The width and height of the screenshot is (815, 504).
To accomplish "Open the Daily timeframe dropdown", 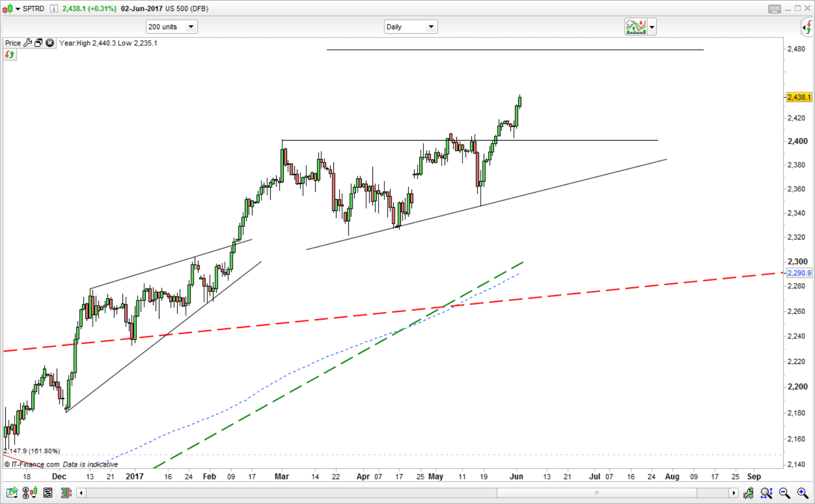I will point(430,27).
